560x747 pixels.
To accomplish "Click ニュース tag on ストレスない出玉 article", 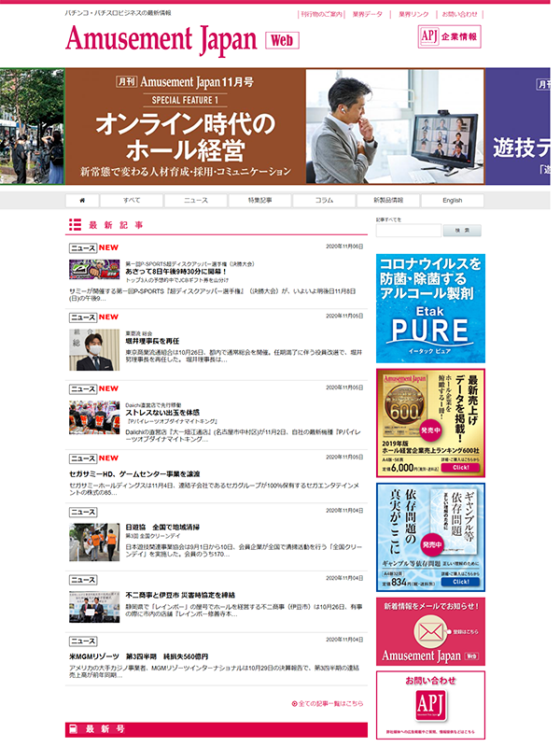I will tap(83, 389).
